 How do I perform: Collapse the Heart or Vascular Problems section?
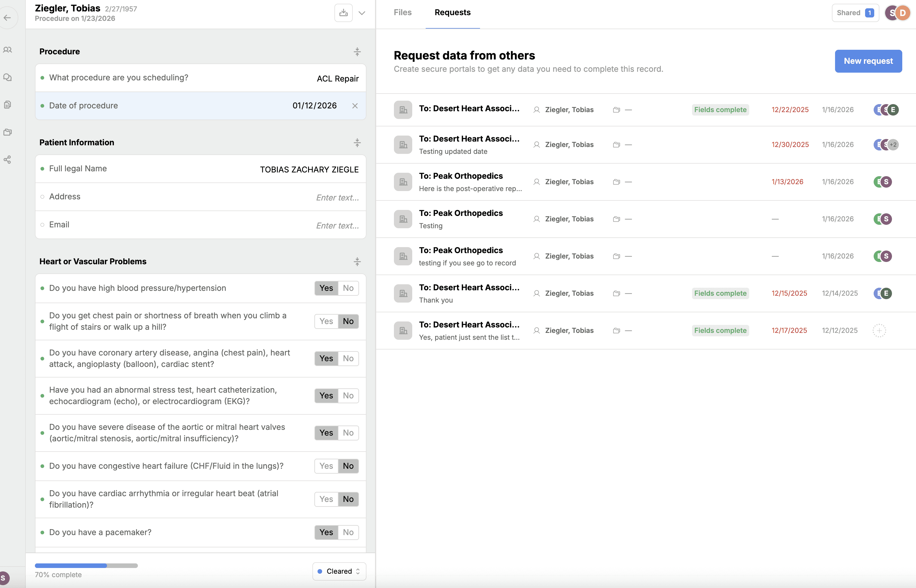[357, 262]
